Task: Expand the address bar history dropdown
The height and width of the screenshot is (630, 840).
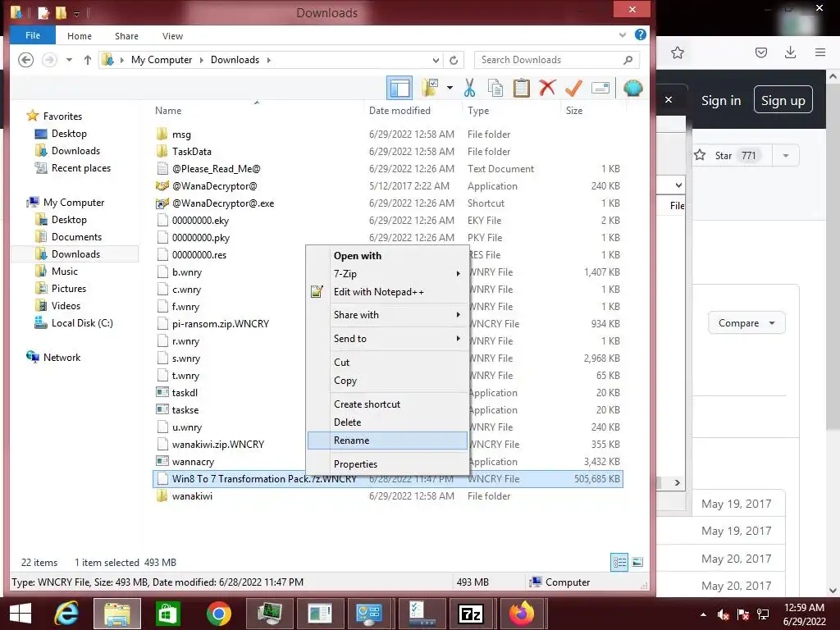Action: click(x=436, y=60)
